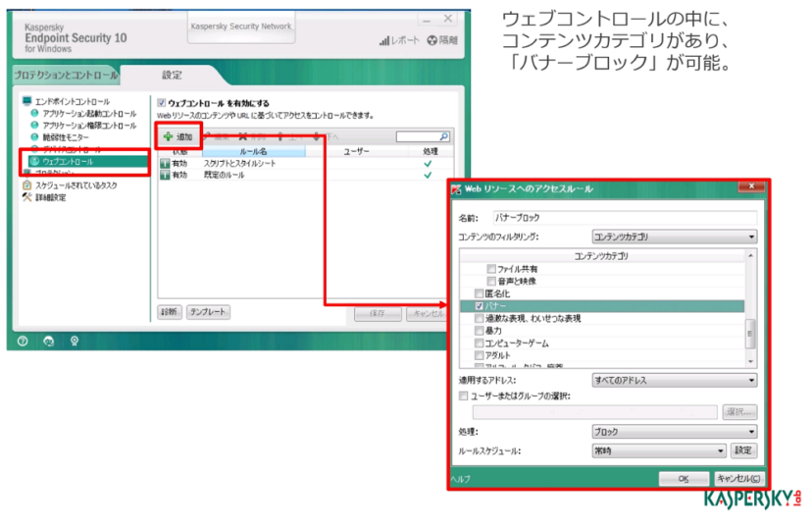Enable ユーザーまたはグループの選択 checkbox
The width and height of the screenshot is (812, 528).
[x=464, y=396]
